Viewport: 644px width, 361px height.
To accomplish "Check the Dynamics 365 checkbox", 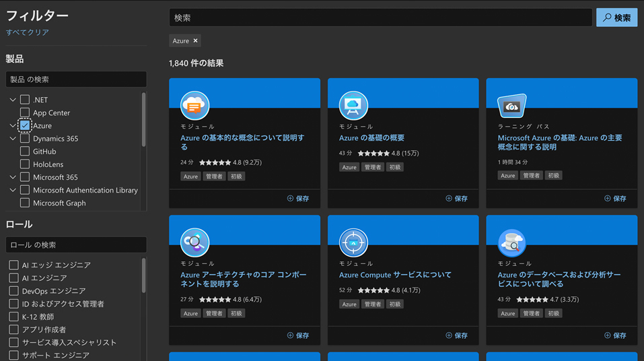I will (x=25, y=138).
